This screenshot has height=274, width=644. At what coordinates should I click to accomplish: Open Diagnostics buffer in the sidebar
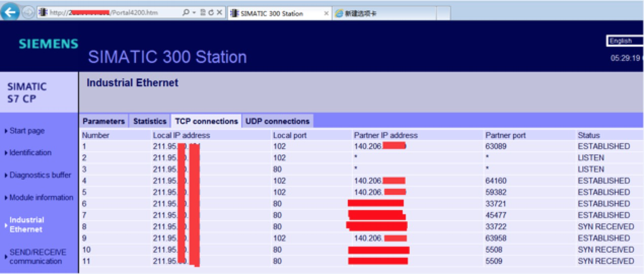(41, 176)
